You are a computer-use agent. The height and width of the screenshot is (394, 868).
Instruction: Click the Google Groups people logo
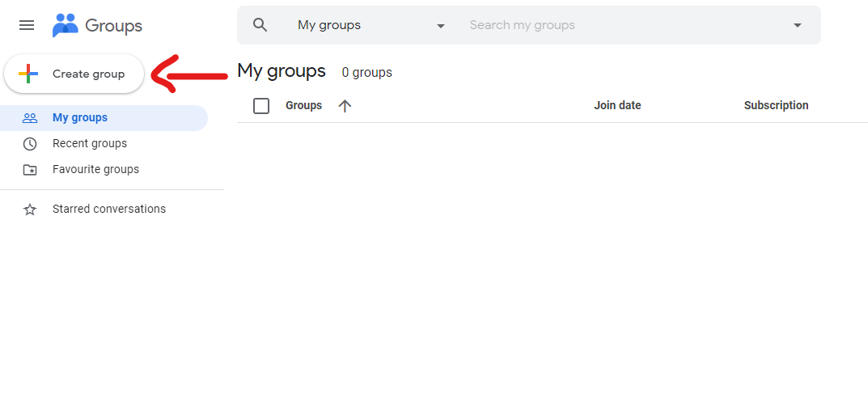pos(65,25)
